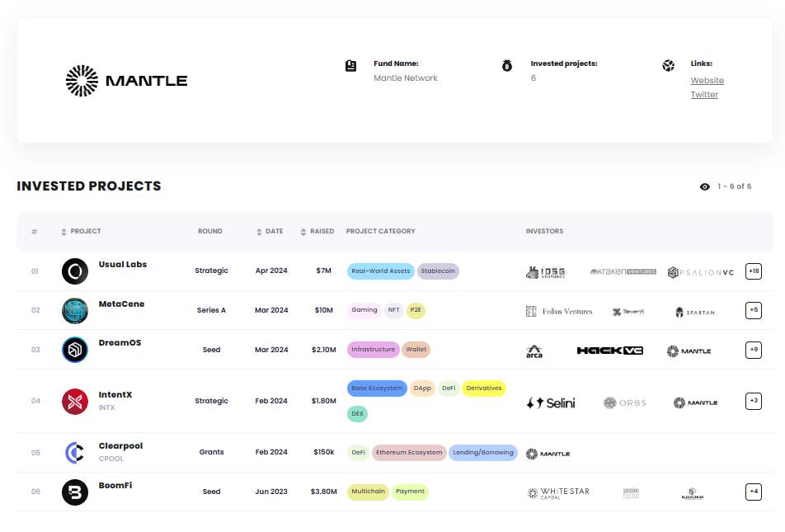
Task: Open the Usual Labs project name
Action: [123, 265]
